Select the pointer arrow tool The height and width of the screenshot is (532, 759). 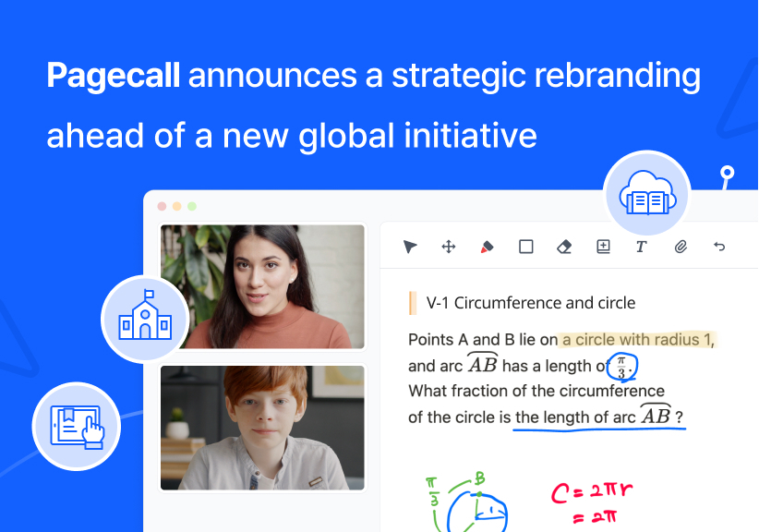(410, 247)
